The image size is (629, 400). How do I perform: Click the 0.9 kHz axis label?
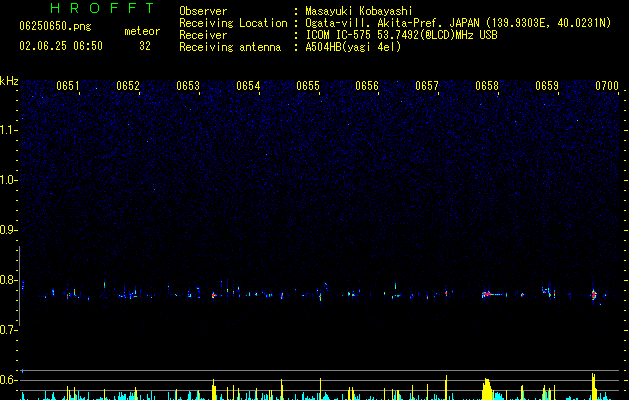coord(9,230)
